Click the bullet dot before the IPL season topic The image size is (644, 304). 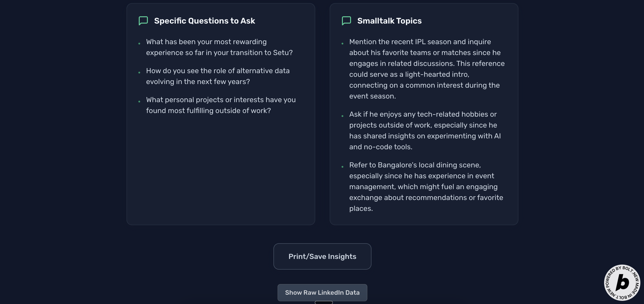coord(342,44)
